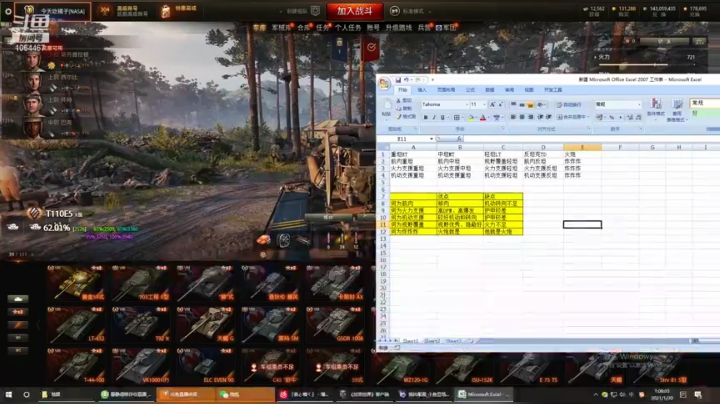Toggle Bold formatting in Excel
Image resolution: width=720 pixels, height=404 pixels.
click(x=426, y=118)
